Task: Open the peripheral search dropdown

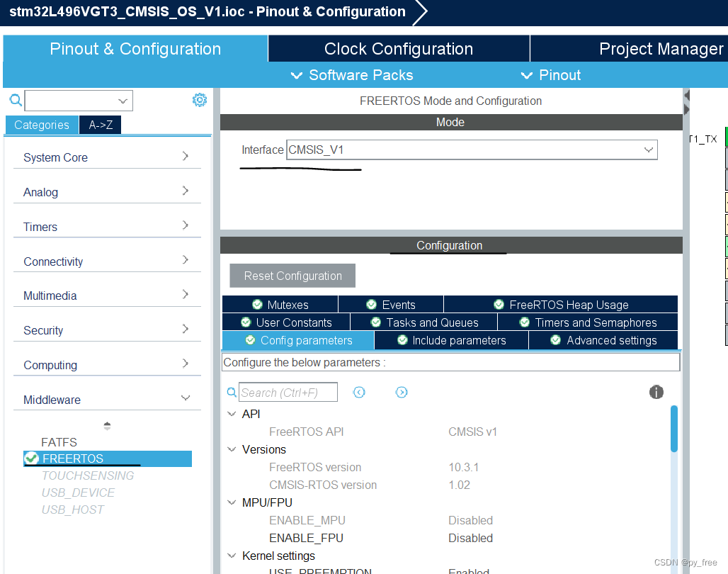Action: (123, 101)
